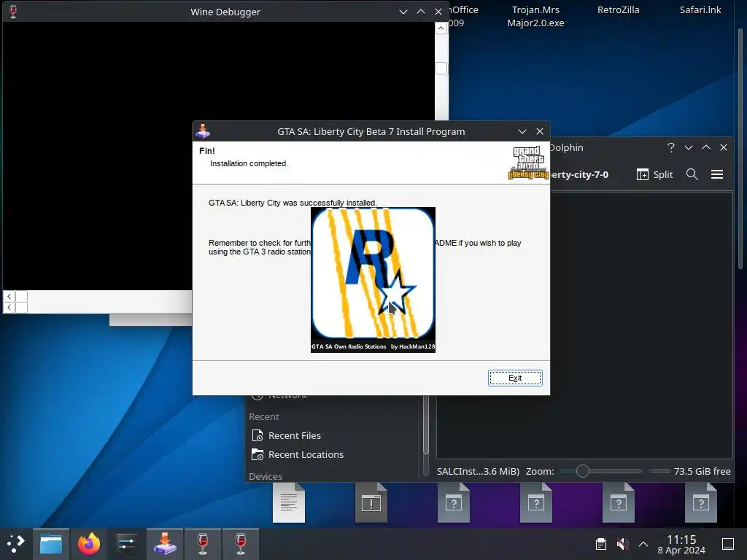This screenshot has width=747, height=560.
Task: Open the KDE application launcher
Action: click(x=16, y=543)
